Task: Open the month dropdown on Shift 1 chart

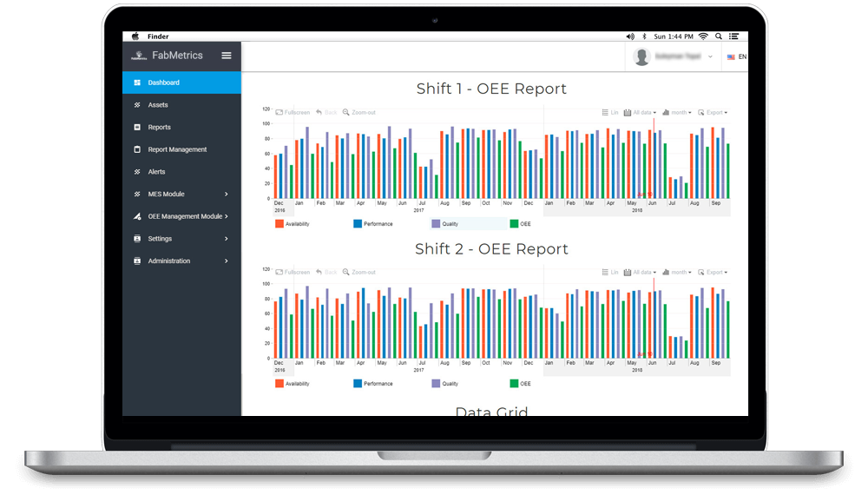Action: tap(677, 112)
